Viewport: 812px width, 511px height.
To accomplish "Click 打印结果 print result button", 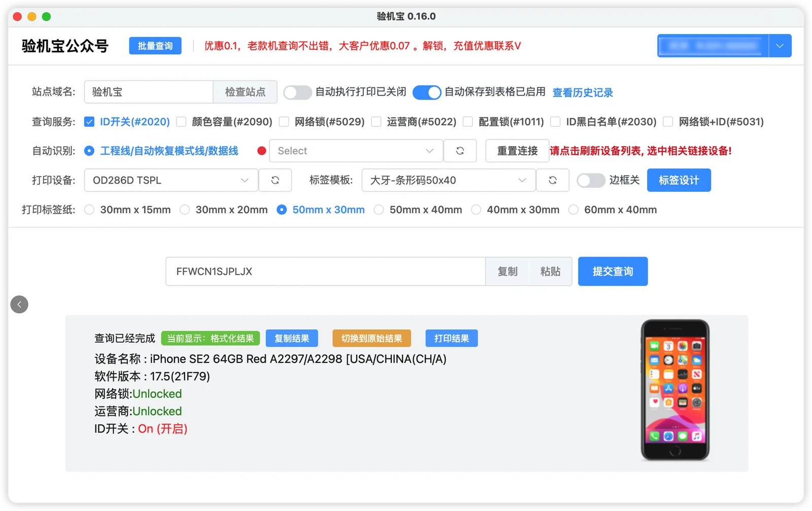I will point(452,338).
